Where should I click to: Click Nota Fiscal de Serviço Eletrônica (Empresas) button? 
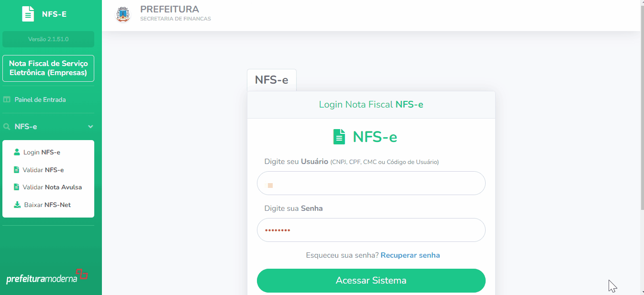point(48,68)
